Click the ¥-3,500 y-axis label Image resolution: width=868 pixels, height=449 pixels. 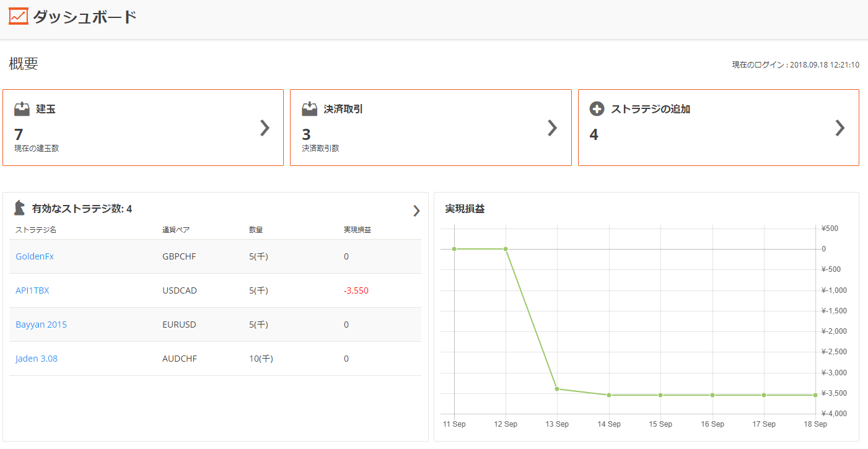point(834,393)
